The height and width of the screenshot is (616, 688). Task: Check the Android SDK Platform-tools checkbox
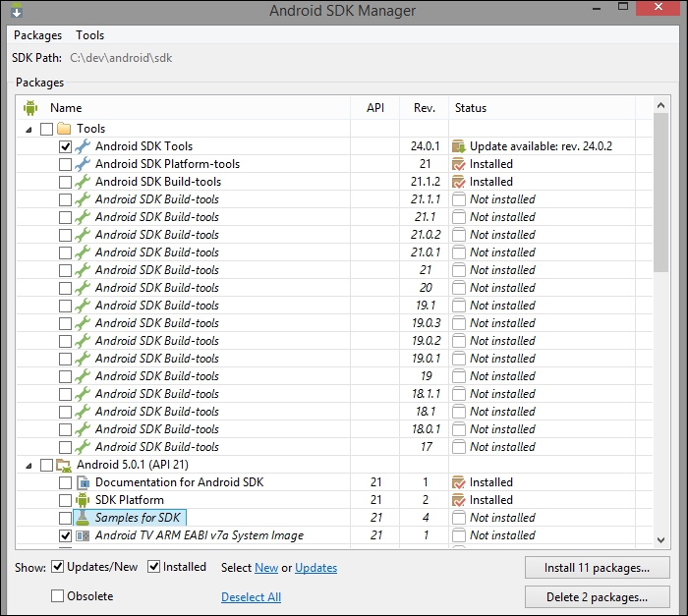pos(66,164)
